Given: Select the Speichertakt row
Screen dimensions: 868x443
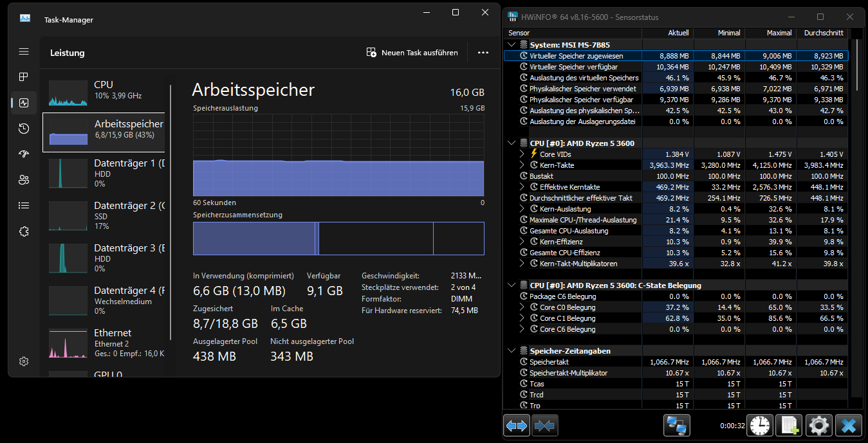Looking at the screenshot, I should coord(676,362).
